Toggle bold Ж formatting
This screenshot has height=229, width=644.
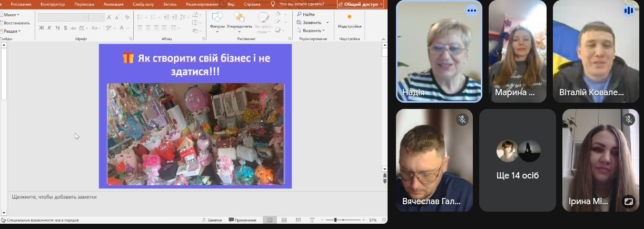(42, 28)
